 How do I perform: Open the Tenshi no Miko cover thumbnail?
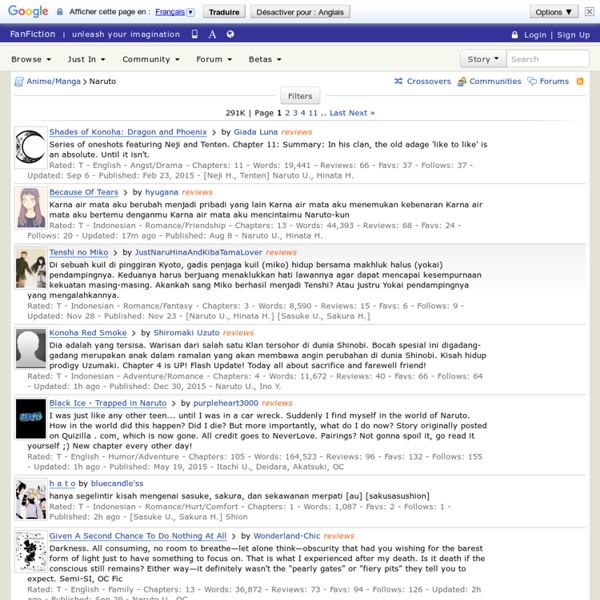tap(31, 268)
